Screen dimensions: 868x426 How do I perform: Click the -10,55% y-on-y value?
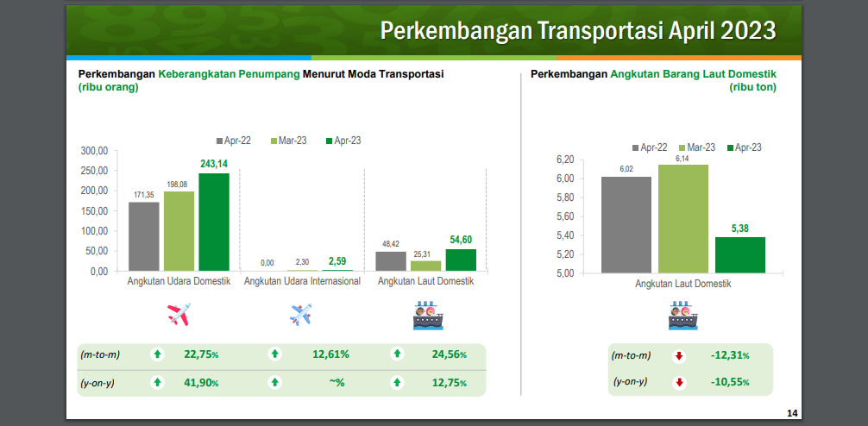730,382
